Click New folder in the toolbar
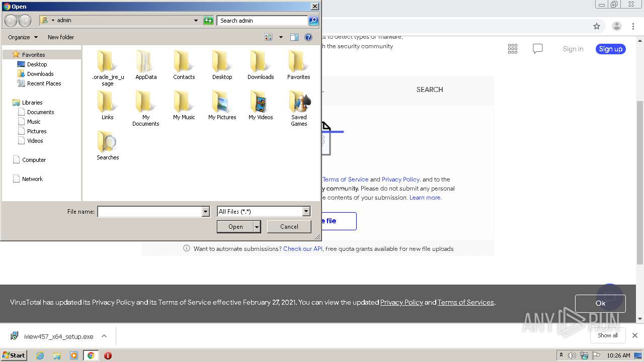The height and width of the screenshot is (362, 644). coord(61,37)
